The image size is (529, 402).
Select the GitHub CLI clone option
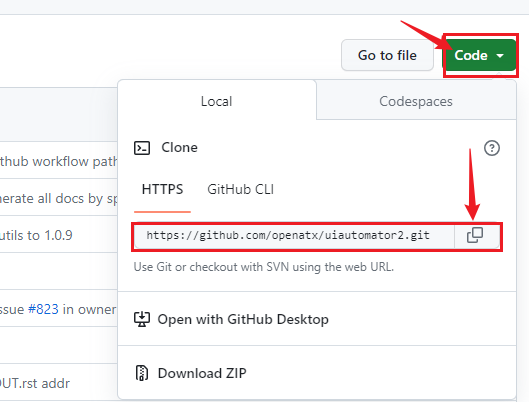241,189
